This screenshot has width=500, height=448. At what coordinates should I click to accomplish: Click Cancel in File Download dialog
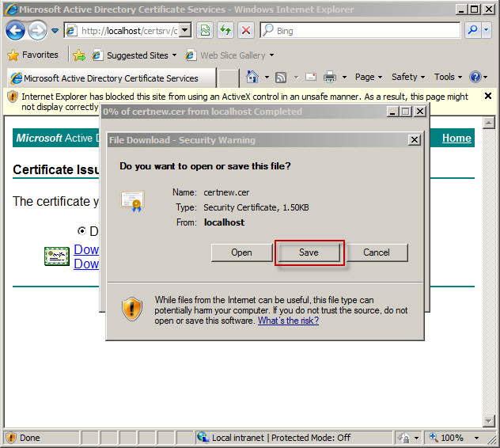pyautogui.click(x=377, y=252)
